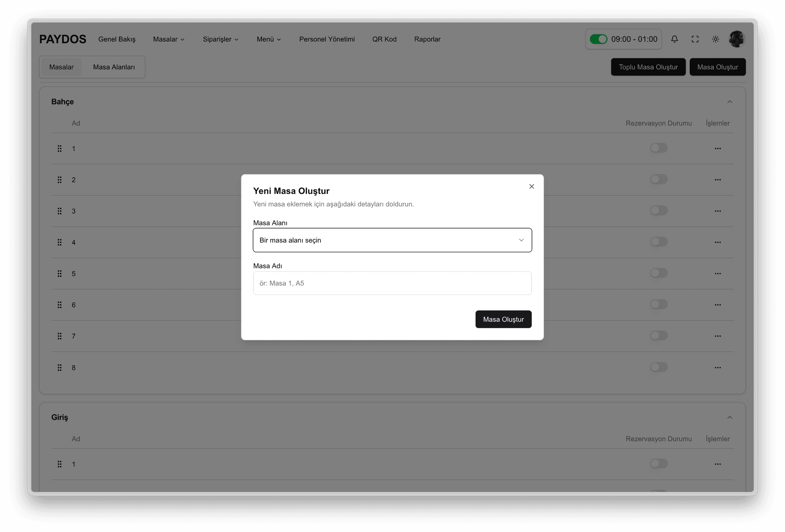Focus the Masa Adı input field
The height and width of the screenshot is (532, 785).
tap(392, 283)
